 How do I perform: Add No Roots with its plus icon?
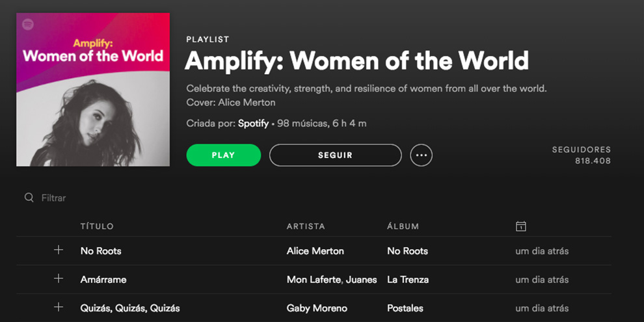point(59,250)
